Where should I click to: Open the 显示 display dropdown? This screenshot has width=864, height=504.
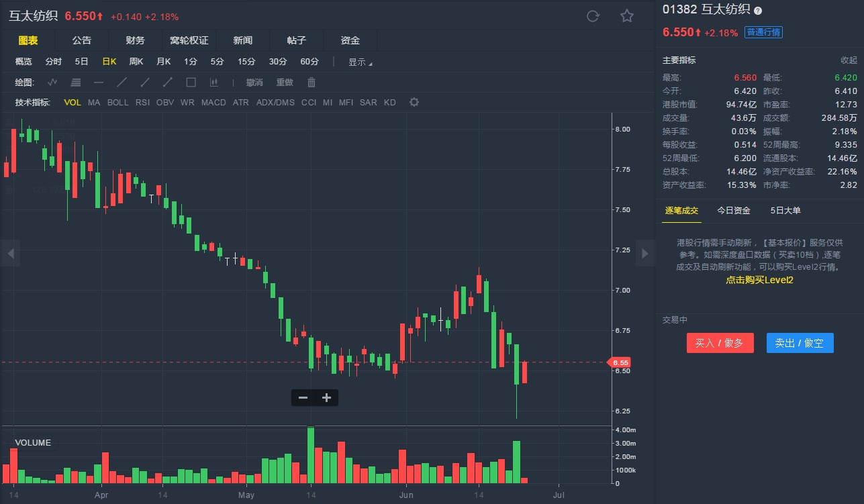[x=360, y=62]
